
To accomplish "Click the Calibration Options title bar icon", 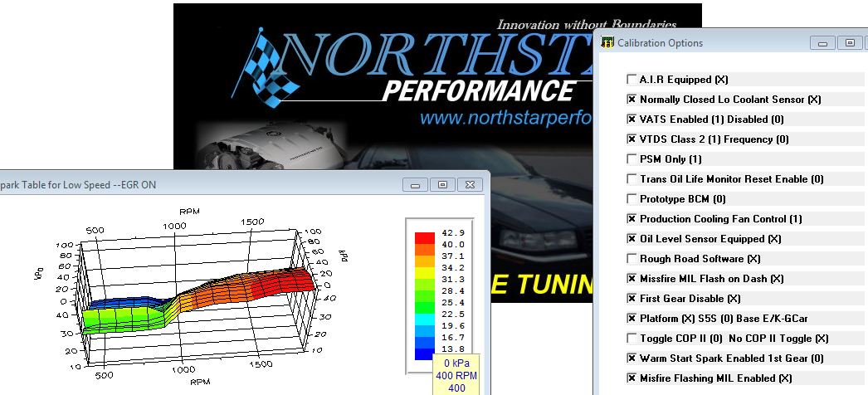I will (x=608, y=42).
